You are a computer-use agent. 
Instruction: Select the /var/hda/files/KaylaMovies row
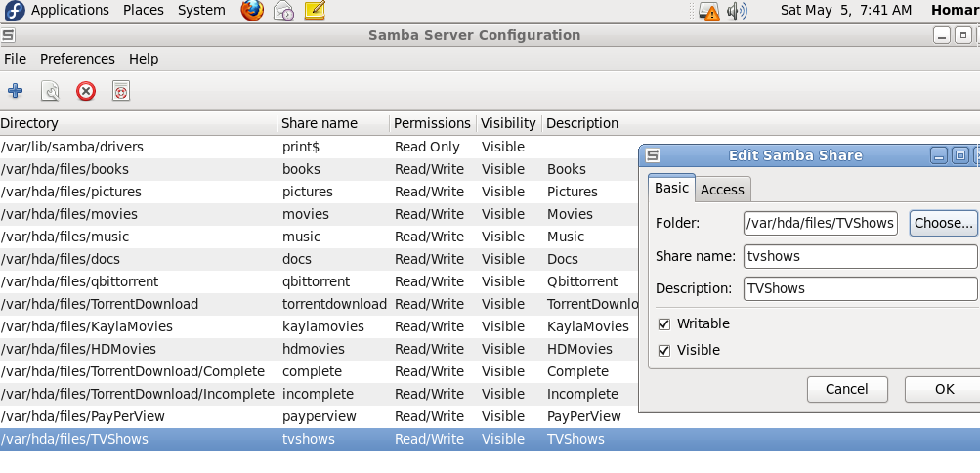tap(319, 326)
